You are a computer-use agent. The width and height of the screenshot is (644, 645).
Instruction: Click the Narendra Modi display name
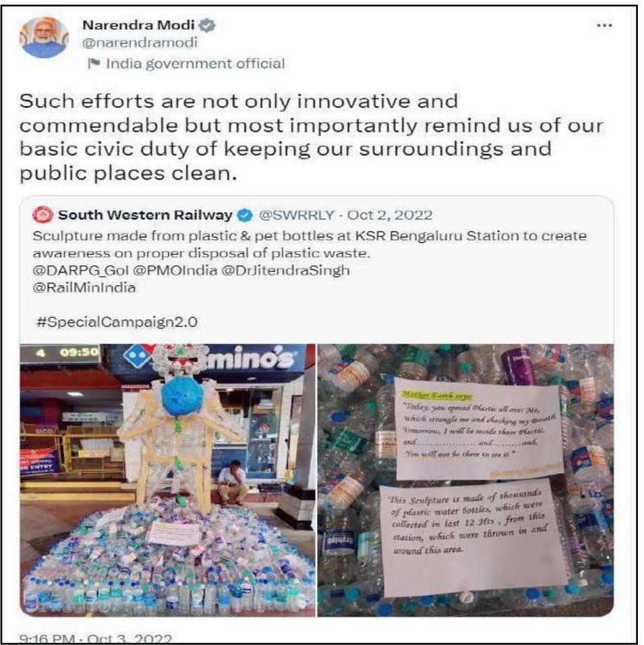[x=138, y=25]
